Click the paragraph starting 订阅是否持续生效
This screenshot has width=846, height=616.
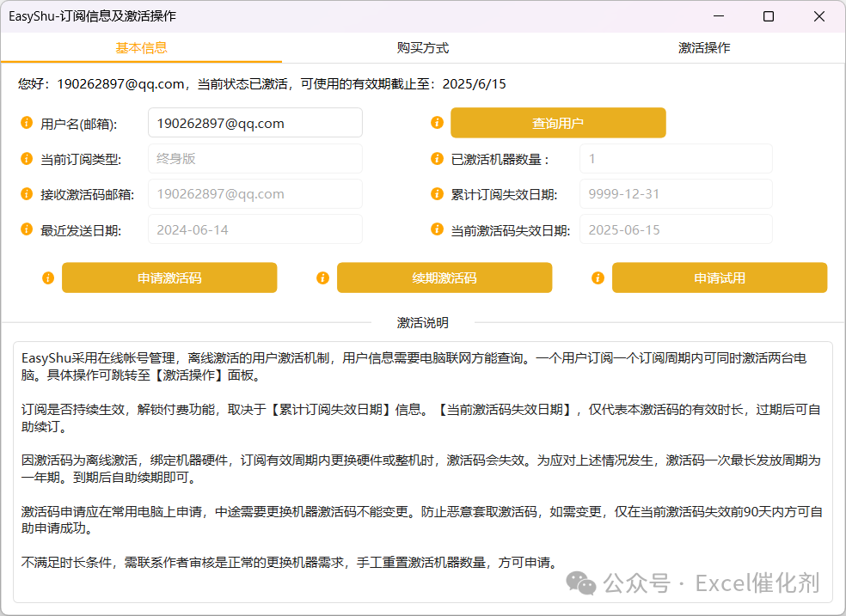tap(420, 418)
